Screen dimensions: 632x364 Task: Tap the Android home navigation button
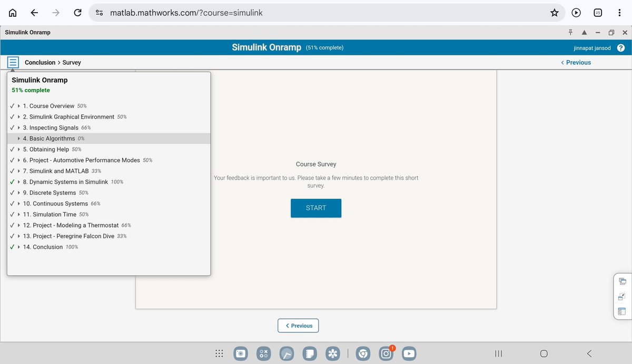(x=544, y=353)
